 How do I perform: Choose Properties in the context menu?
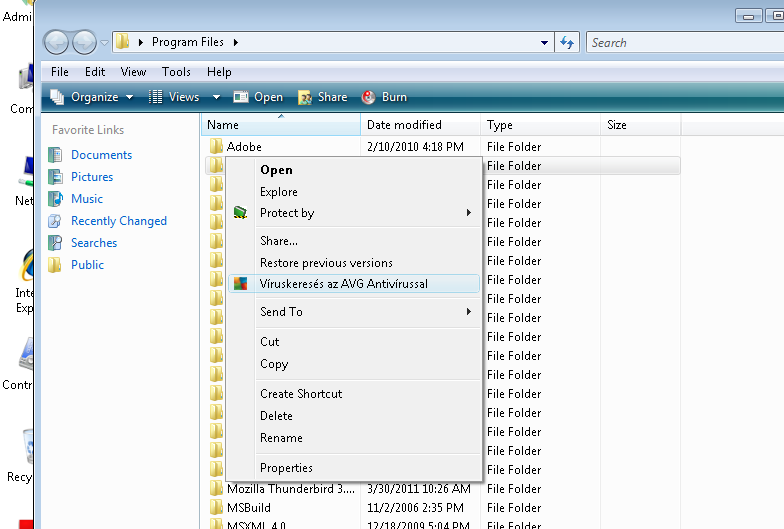point(354,468)
